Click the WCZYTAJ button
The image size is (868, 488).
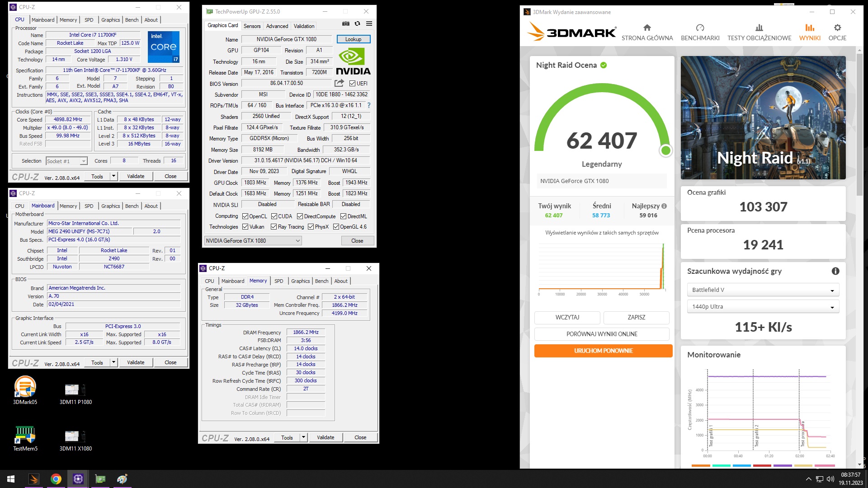point(567,317)
